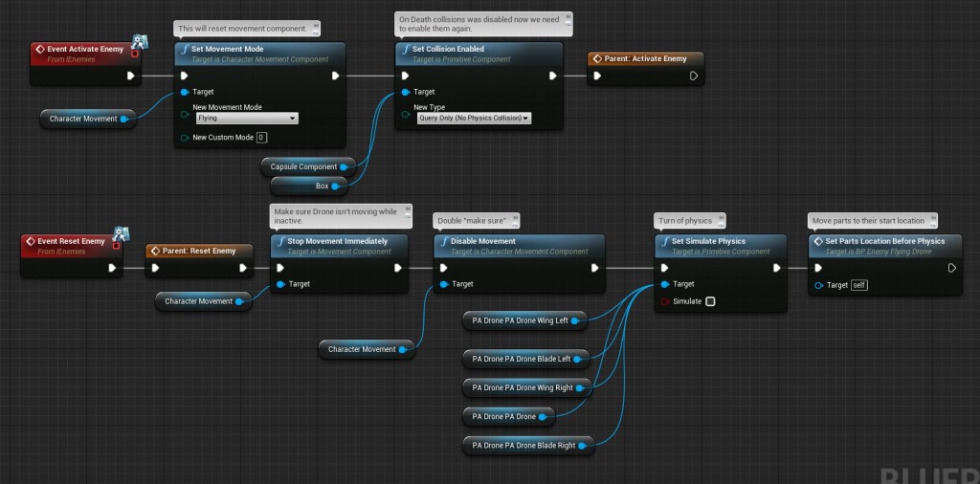Click the interface icon on Event Reset Enemy
This screenshot has width=980, height=484.
pyautogui.click(x=121, y=235)
